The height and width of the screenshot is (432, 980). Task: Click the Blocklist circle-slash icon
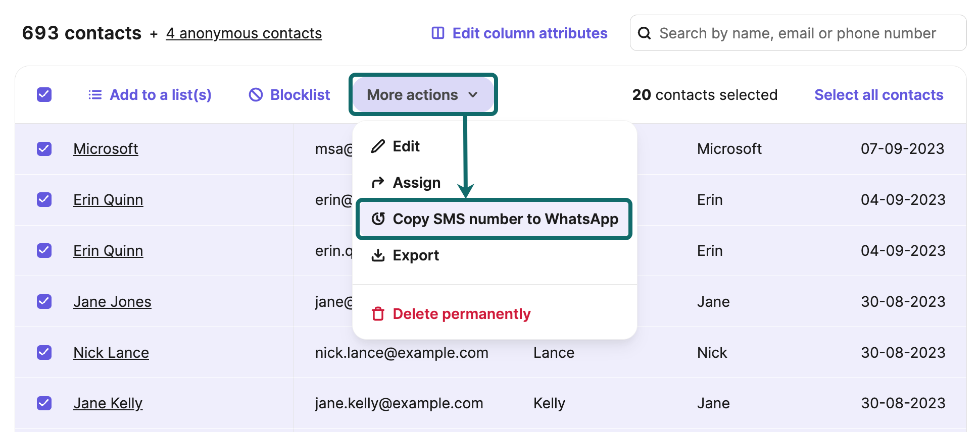[x=256, y=95]
